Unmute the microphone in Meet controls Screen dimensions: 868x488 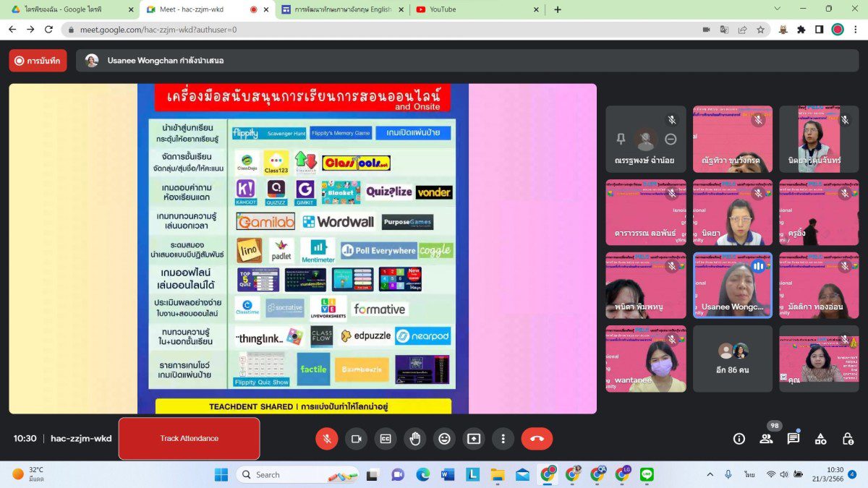[x=327, y=438]
